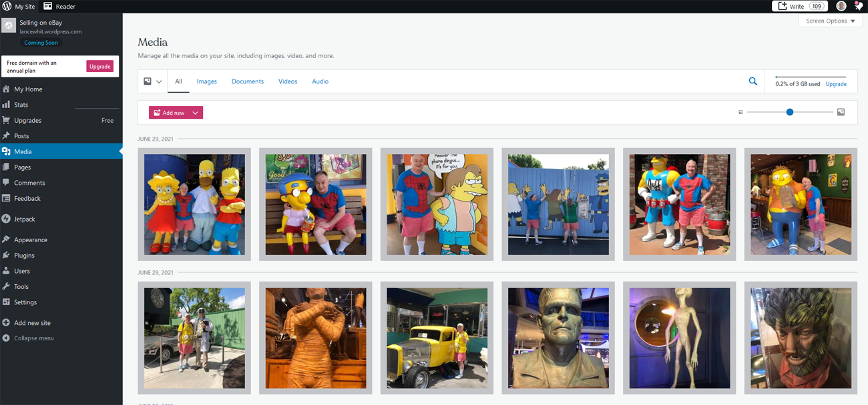Click the Settings sidebar icon
Image resolution: width=868 pixels, height=405 pixels.
(x=6, y=302)
